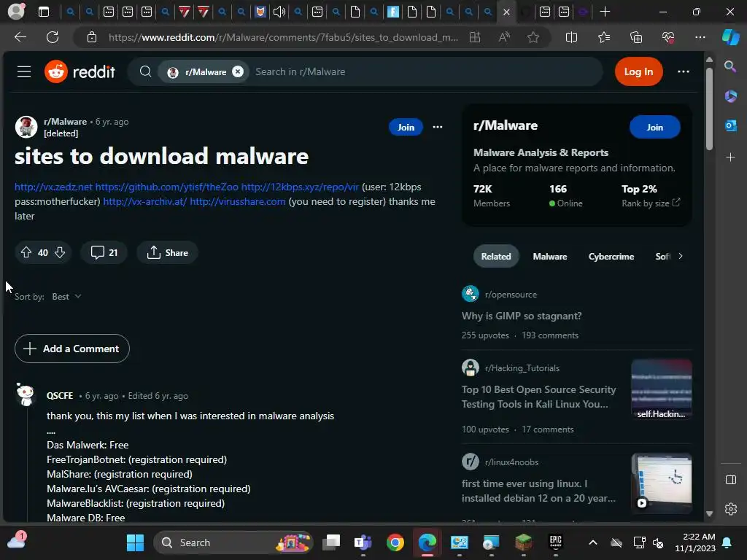
Task: Join r/Malware from the post header
Action: [x=406, y=127]
